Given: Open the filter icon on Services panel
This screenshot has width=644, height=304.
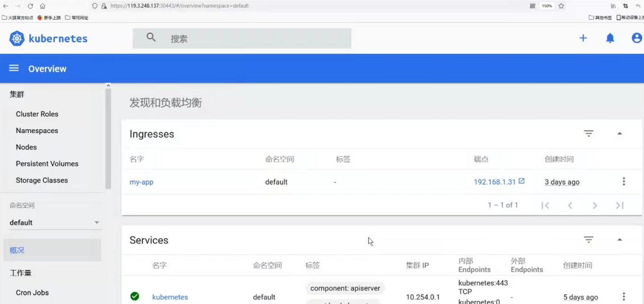Looking at the screenshot, I should tap(589, 239).
